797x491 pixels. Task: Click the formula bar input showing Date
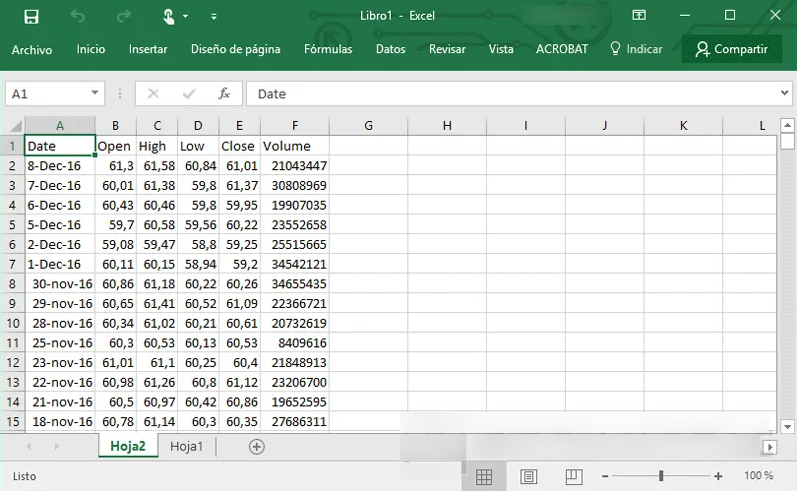click(510, 93)
